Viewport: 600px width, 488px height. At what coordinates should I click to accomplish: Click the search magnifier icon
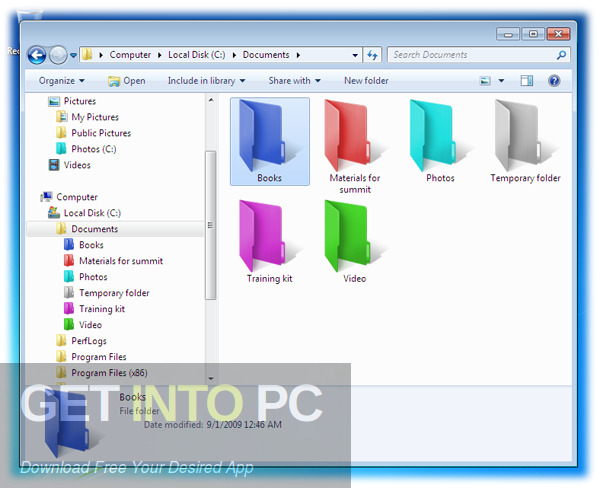pyautogui.click(x=561, y=55)
